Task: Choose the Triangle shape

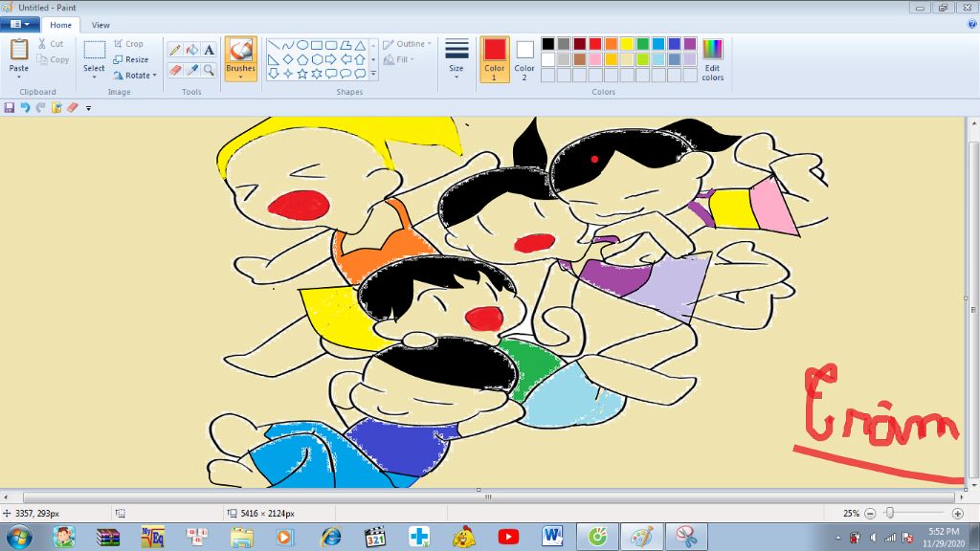Action: pos(360,45)
